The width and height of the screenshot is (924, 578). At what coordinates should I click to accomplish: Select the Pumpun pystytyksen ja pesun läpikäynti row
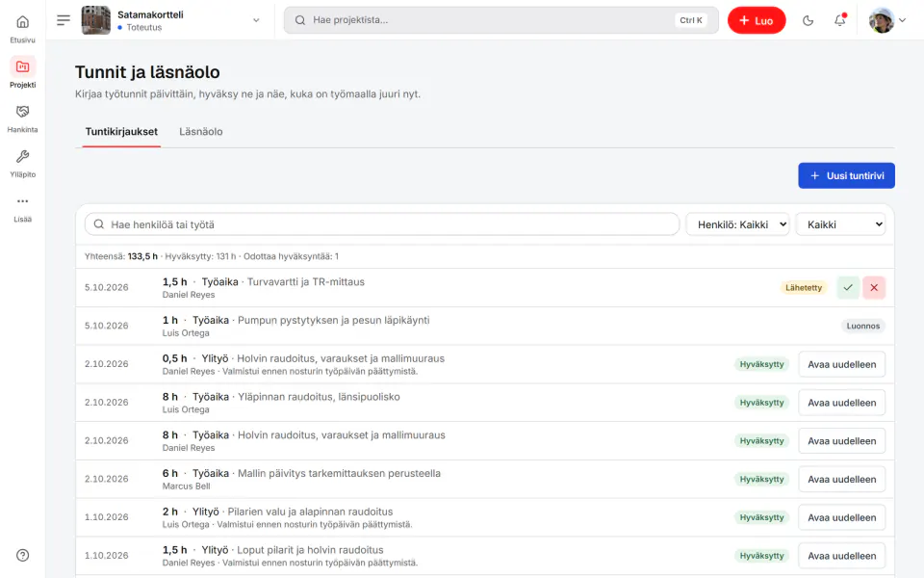tap(484, 327)
